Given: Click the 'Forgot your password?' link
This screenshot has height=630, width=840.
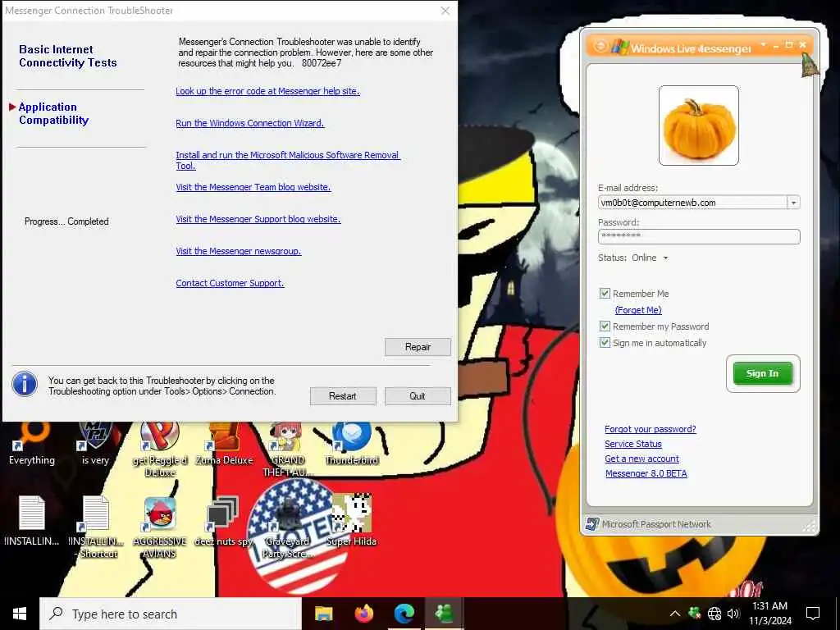Looking at the screenshot, I should [x=651, y=428].
